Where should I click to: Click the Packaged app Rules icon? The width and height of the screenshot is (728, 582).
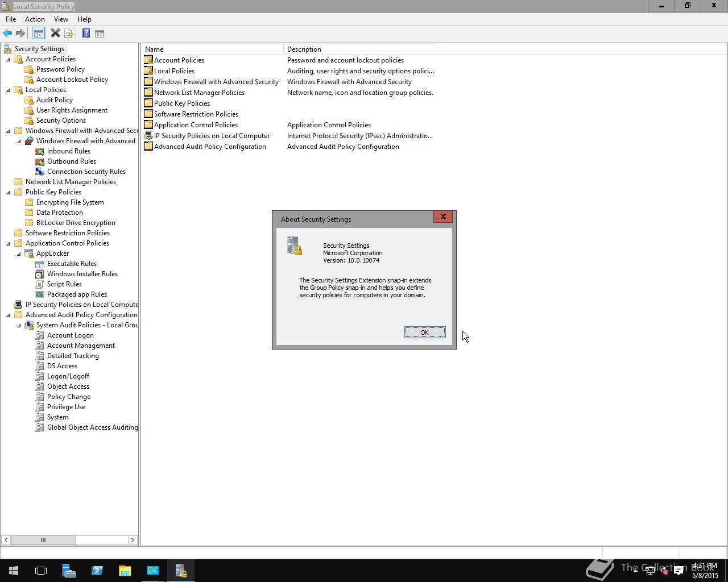click(40, 294)
